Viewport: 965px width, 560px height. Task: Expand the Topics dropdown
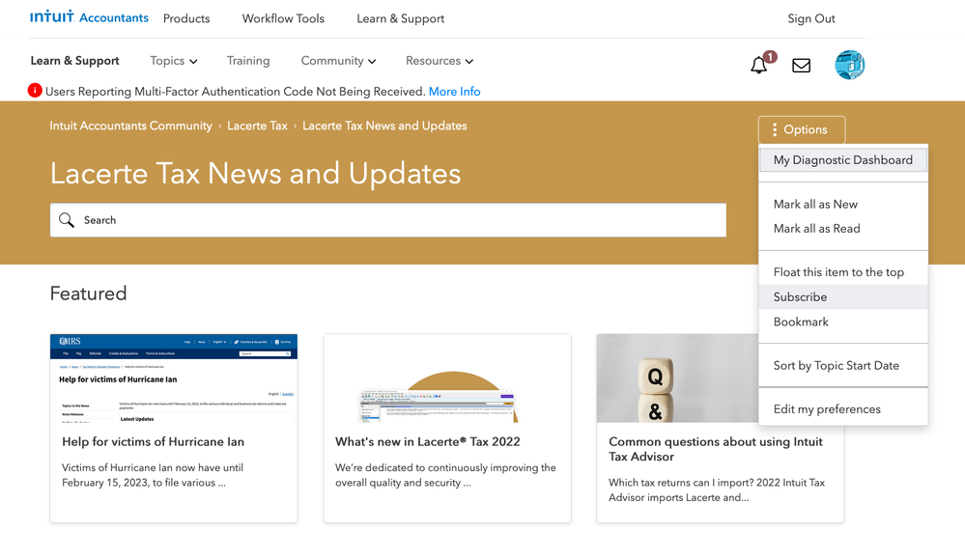coord(174,61)
